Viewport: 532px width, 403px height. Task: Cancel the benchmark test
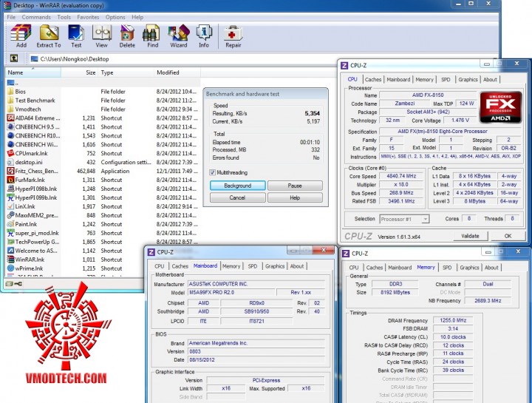[x=237, y=197]
